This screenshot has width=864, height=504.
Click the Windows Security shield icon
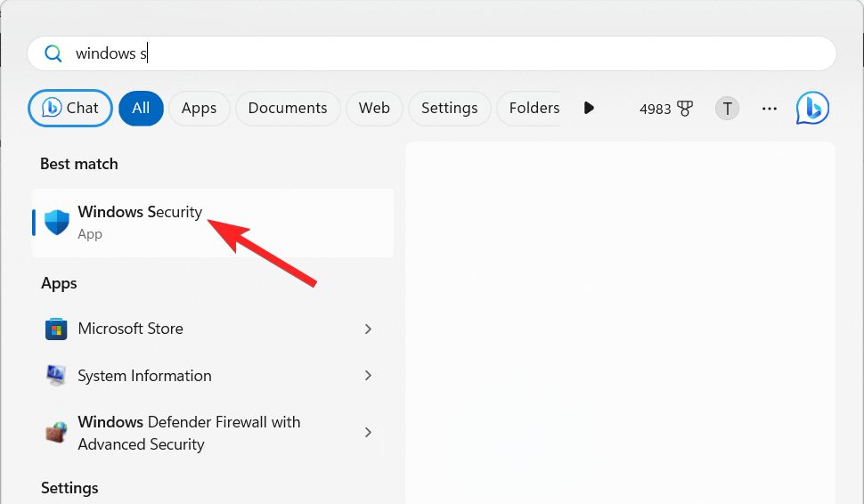point(57,223)
